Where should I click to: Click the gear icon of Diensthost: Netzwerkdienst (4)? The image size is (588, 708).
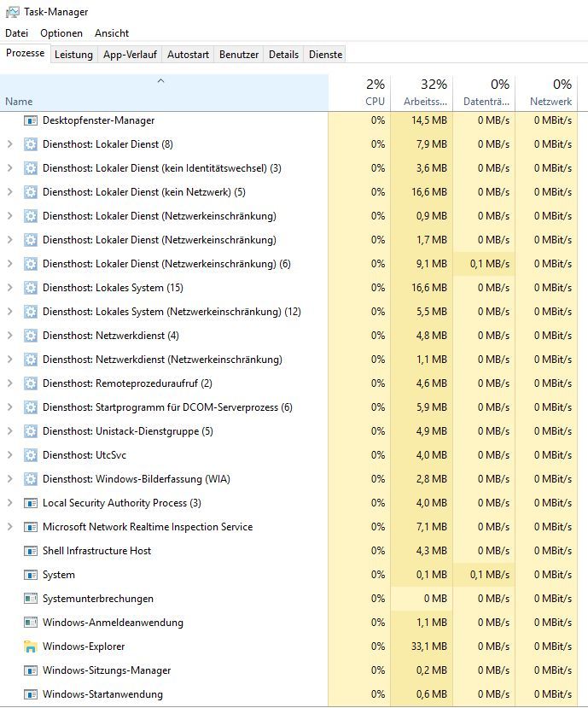point(30,336)
